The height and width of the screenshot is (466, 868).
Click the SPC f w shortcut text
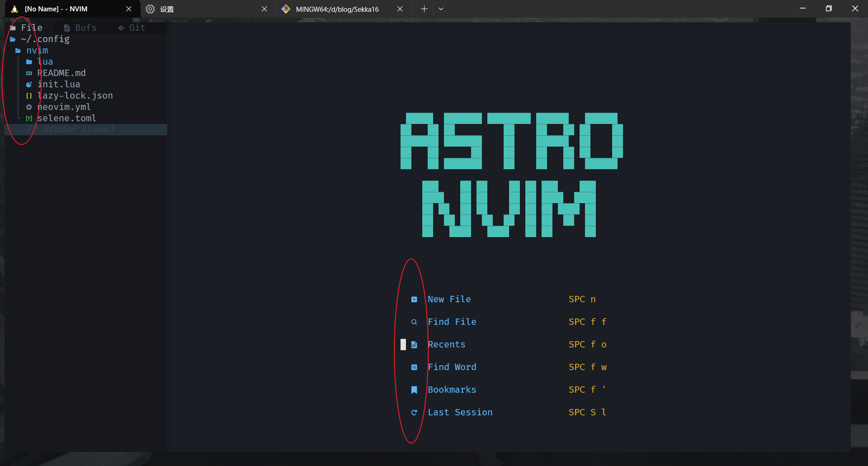tap(588, 367)
